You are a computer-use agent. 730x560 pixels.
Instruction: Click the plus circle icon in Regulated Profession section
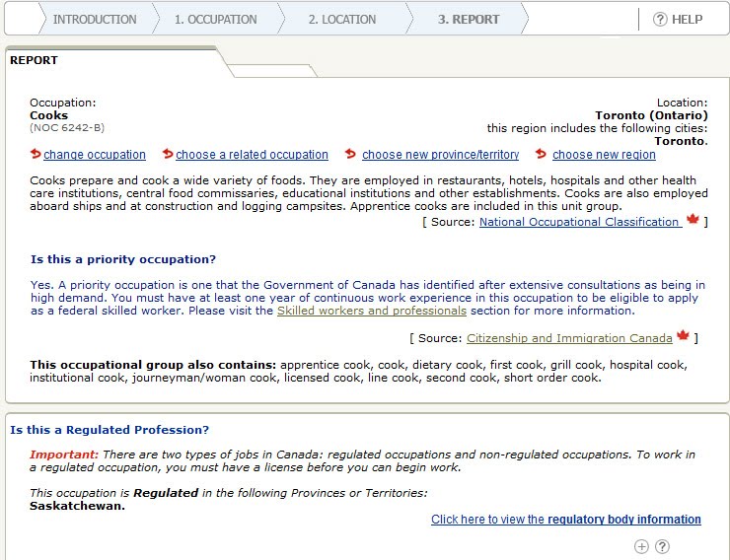click(641, 546)
